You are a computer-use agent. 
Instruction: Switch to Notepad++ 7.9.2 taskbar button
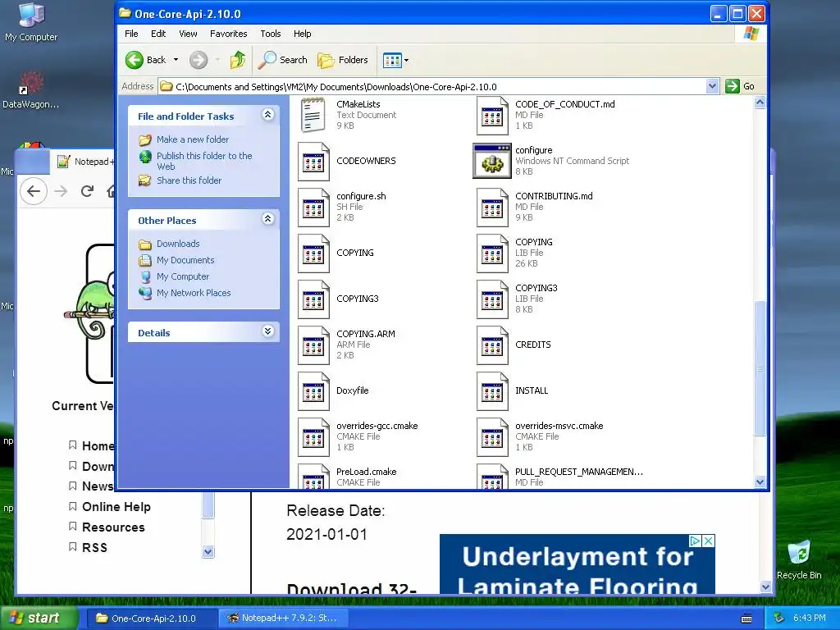285,619
